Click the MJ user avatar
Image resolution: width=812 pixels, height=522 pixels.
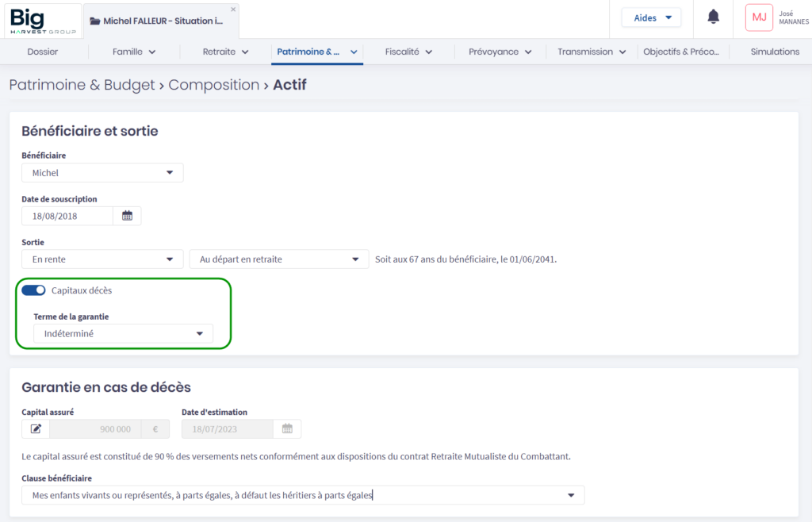759,17
